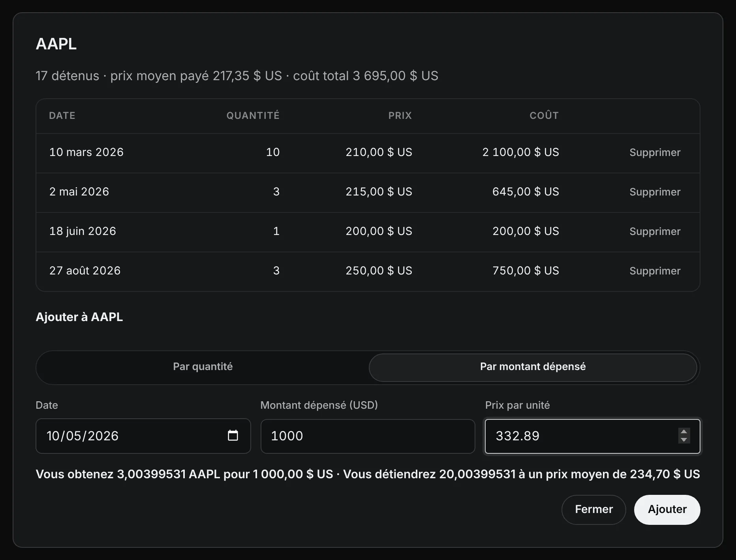Image resolution: width=736 pixels, height=560 pixels.
Task: Delete the 27 août 2026 purchase
Action: [655, 271]
